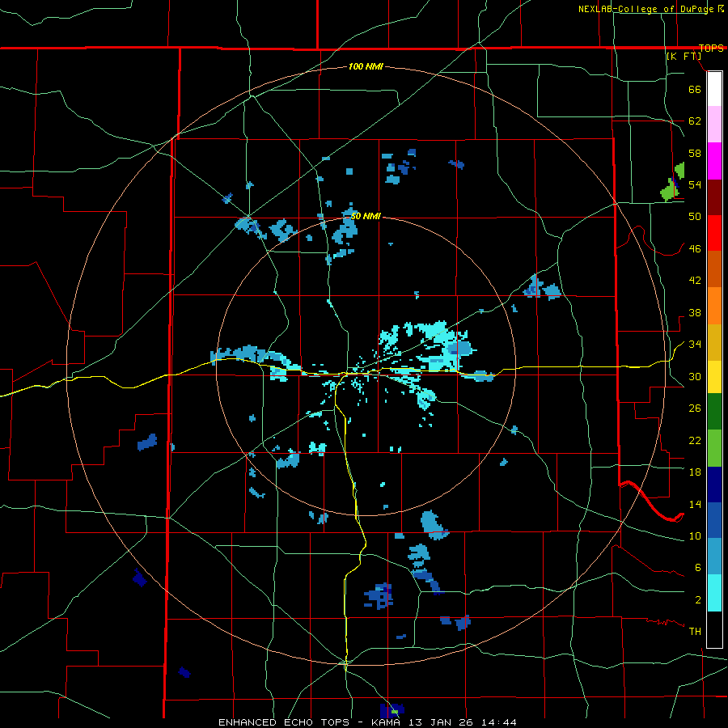
Task: Select the dark orange legend swatch
Action: (714, 269)
